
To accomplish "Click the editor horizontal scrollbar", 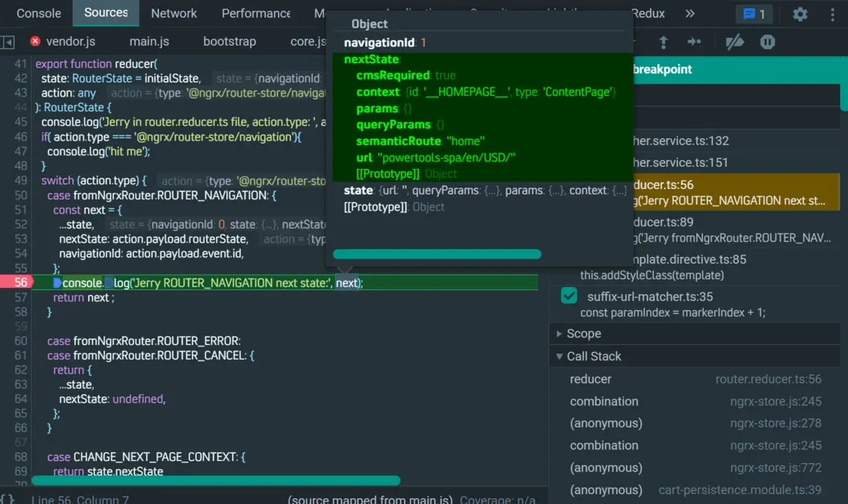I will tap(216, 481).
